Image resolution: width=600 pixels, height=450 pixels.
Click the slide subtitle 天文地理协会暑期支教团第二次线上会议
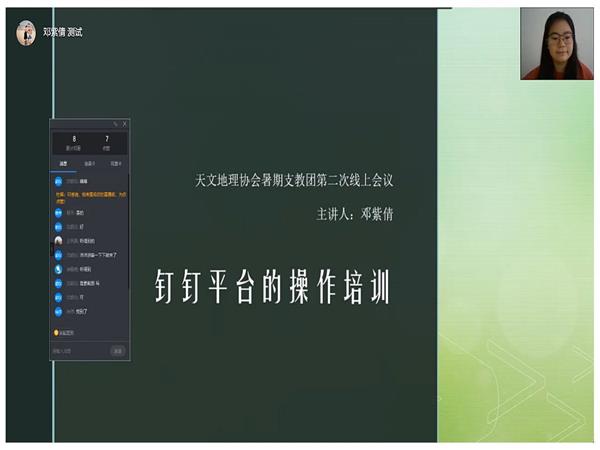[x=294, y=180]
